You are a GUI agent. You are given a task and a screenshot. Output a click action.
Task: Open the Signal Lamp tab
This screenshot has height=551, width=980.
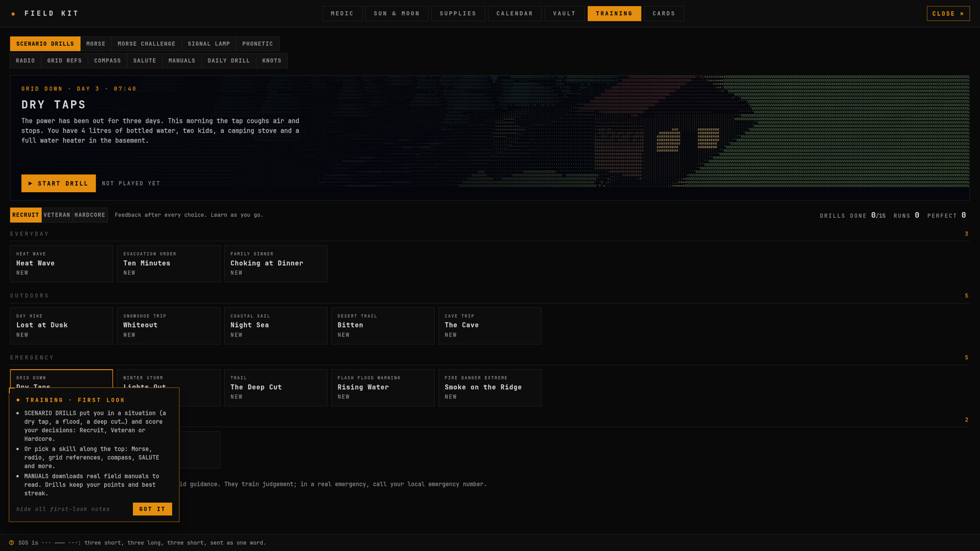(209, 44)
